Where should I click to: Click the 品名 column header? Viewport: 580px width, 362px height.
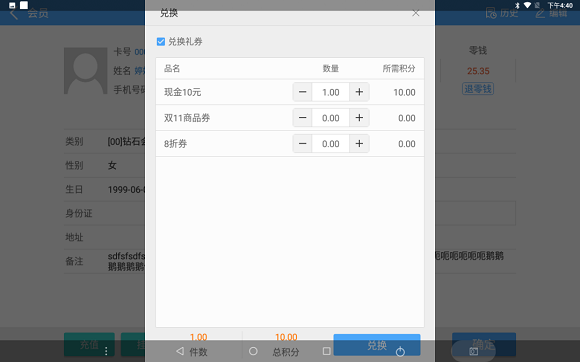tap(172, 68)
